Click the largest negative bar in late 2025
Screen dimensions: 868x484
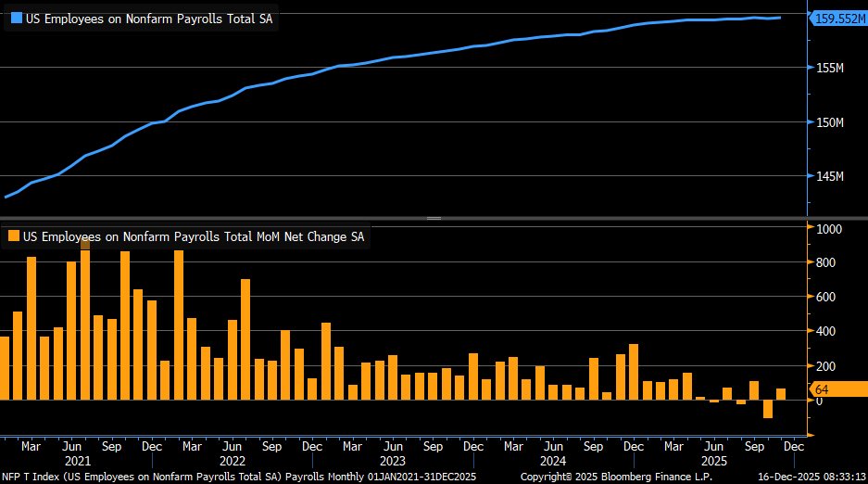tap(768, 409)
